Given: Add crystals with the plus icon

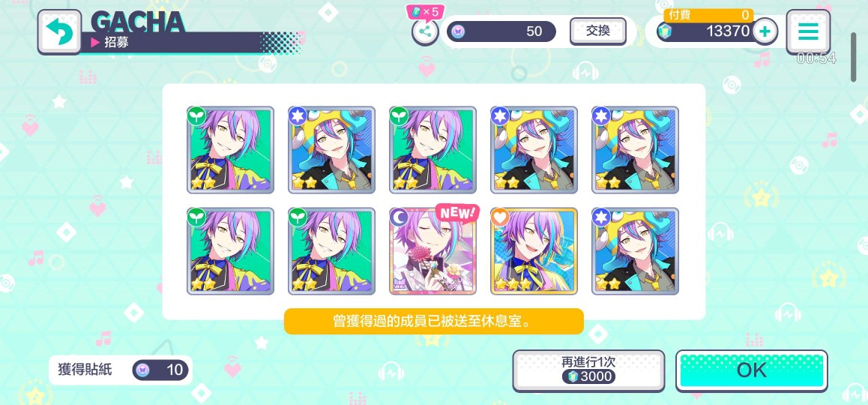Looking at the screenshot, I should coord(765,31).
